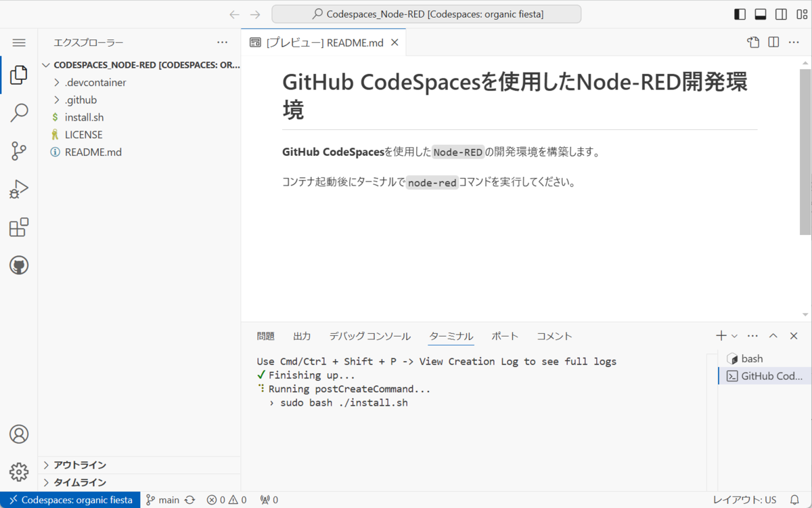Open the Search view in activity bar
812x508 pixels.
coord(19,112)
